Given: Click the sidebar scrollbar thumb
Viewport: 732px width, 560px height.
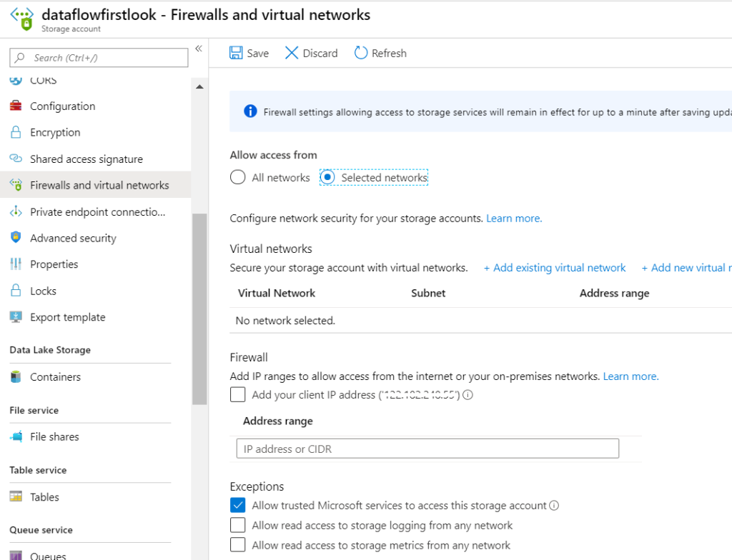Looking at the screenshot, I should coord(200,309).
